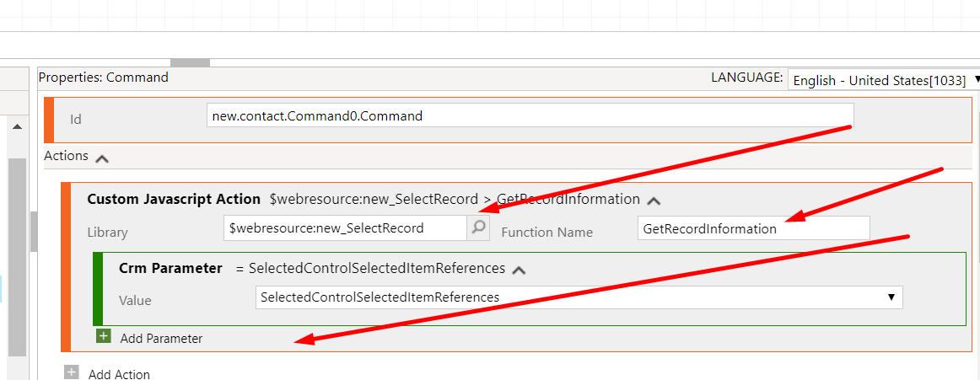Collapse the Actions section
The width and height of the screenshot is (980, 380).
point(101,158)
